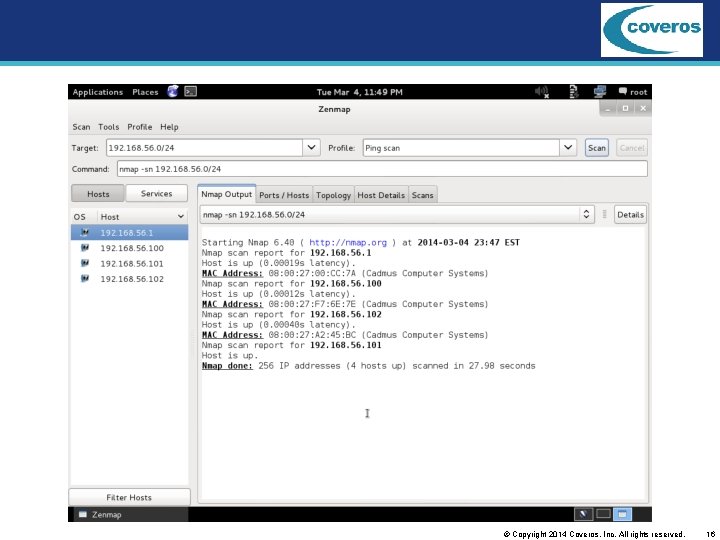Screen dimensions: 720x540
Task: Click bold 192.168.56.101 in scan output
Action: click(x=345, y=345)
